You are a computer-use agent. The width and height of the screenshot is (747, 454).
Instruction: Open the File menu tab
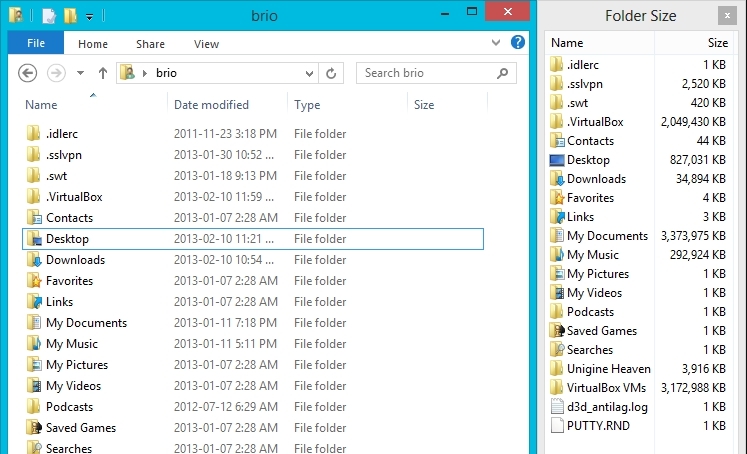36,43
